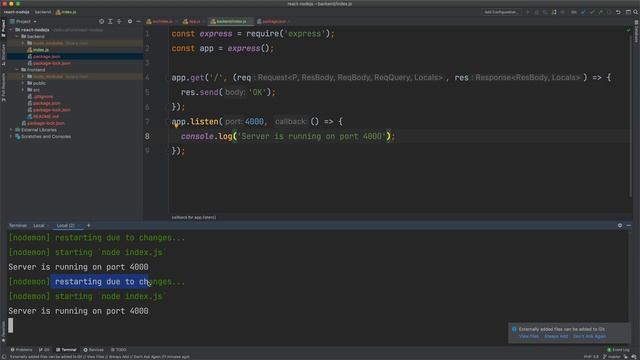Screen dimensions: 640x360
Task: Open the Structure tool window stripe
Action: 4,55
